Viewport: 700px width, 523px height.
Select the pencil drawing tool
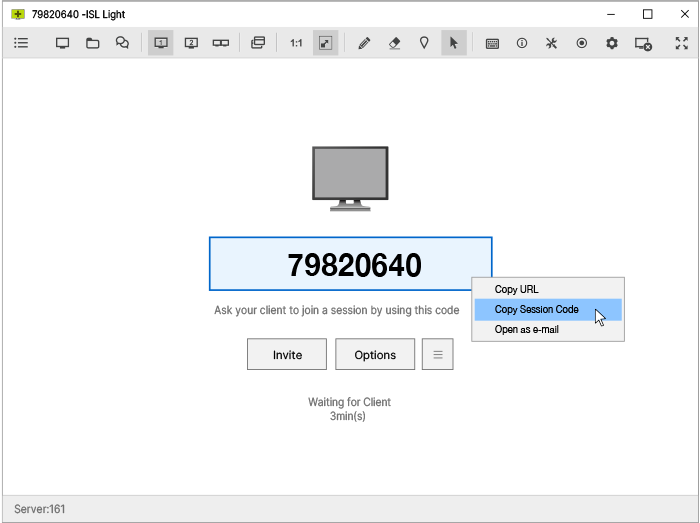click(x=364, y=44)
